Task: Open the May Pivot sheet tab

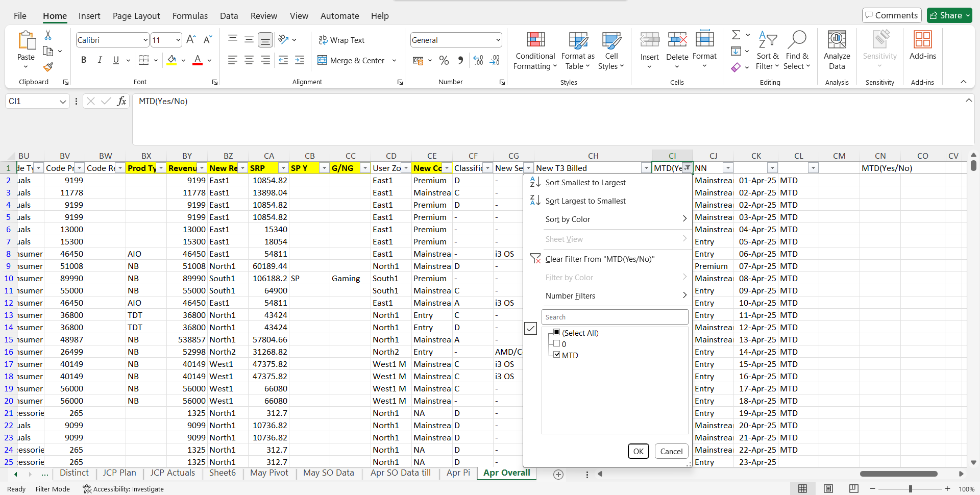Action: click(x=269, y=473)
